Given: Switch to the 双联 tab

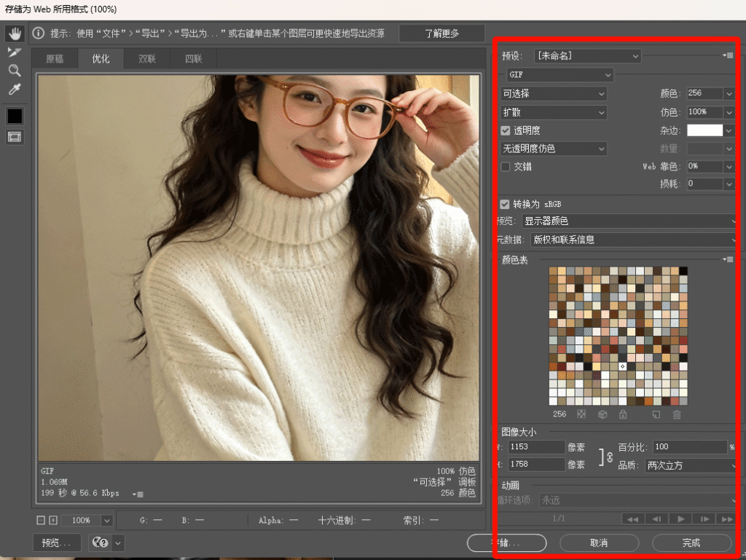Looking at the screenshot, I should 147,59.
